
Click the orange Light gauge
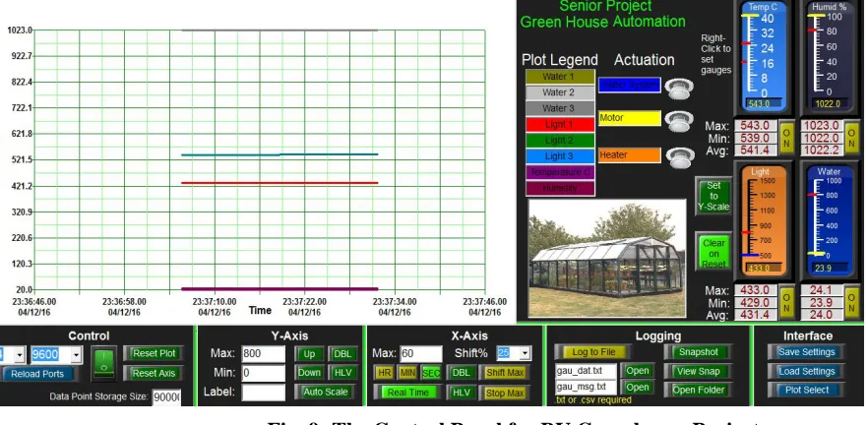click(764, 220)
